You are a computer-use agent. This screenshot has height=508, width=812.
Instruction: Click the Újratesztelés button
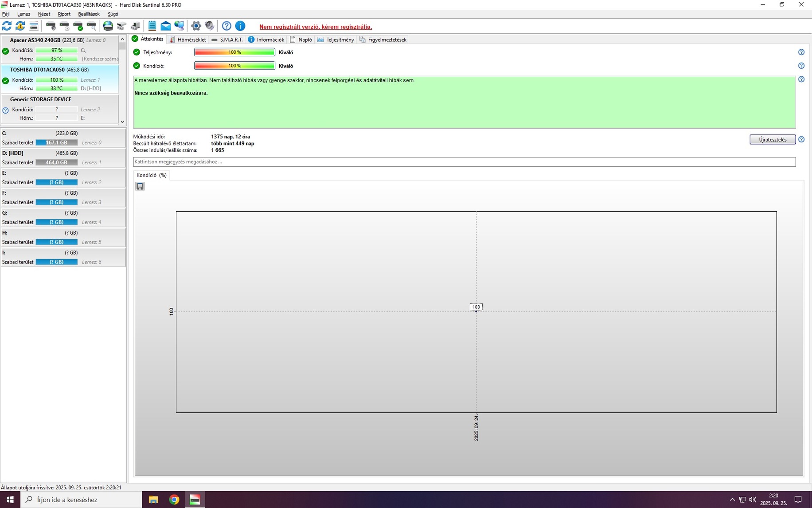(x=773, y=139)
